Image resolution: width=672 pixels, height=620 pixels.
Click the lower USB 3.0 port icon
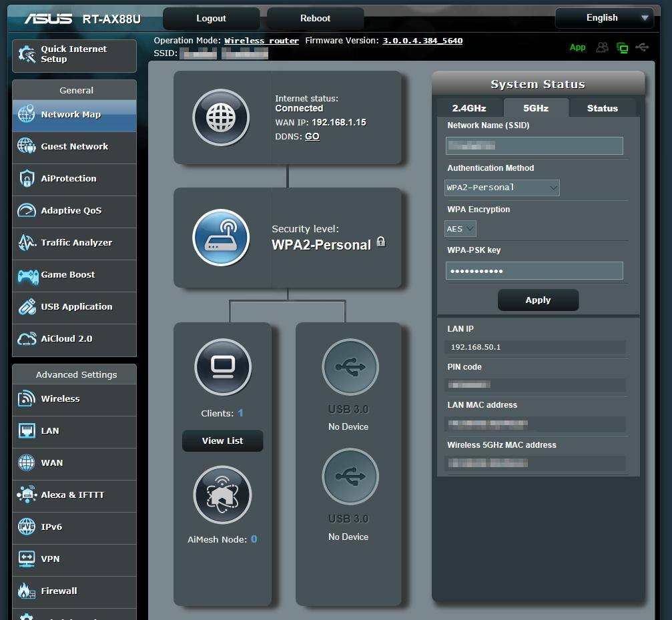click(x=350, y=477)
